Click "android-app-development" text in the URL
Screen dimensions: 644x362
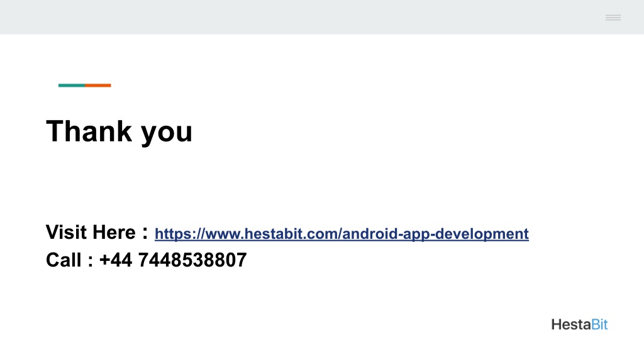pyautogui.click(x=435, y=234)
